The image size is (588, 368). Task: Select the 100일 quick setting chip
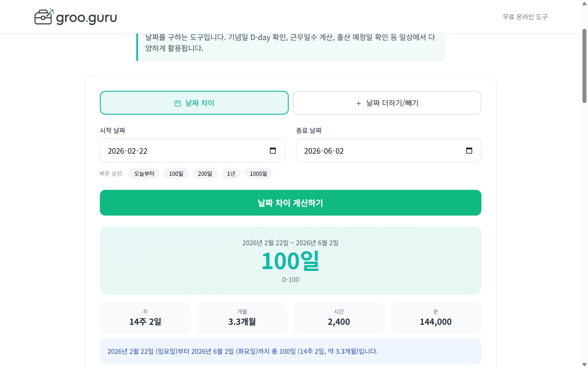pos(176,173)
